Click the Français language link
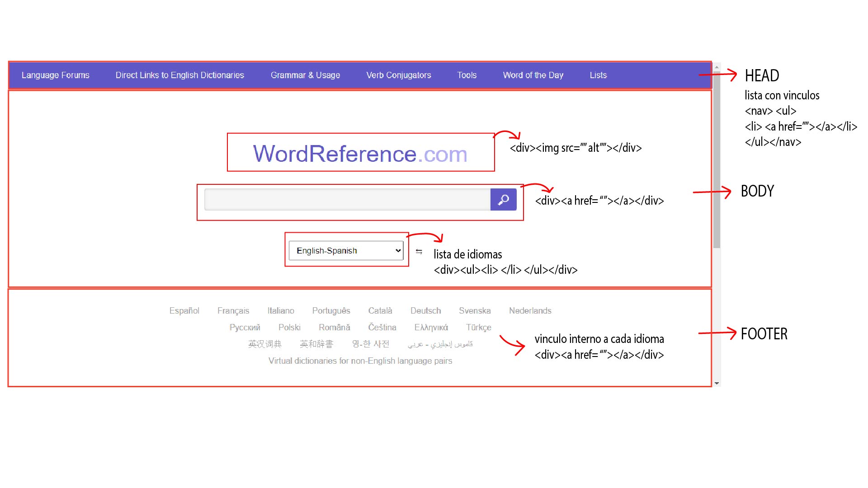 click(233, 311)
